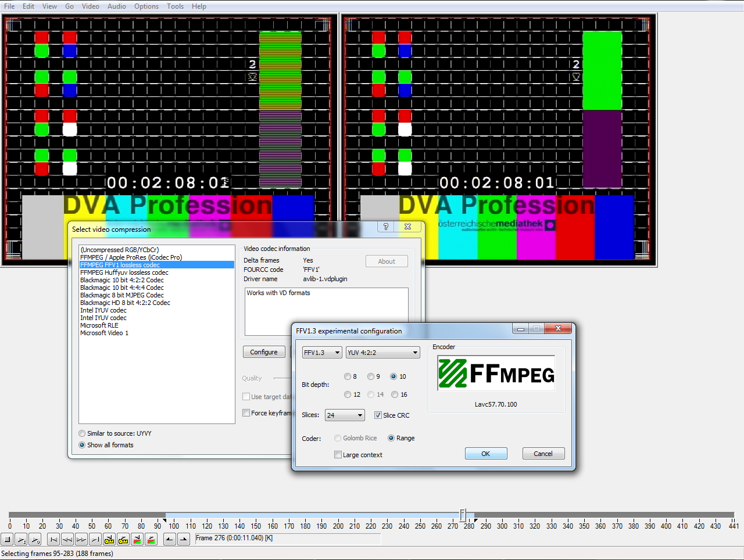The height and width of the screenshot is (560, 744).
Task: Click the timeline position slider handle
Action: tap(463, 515)
